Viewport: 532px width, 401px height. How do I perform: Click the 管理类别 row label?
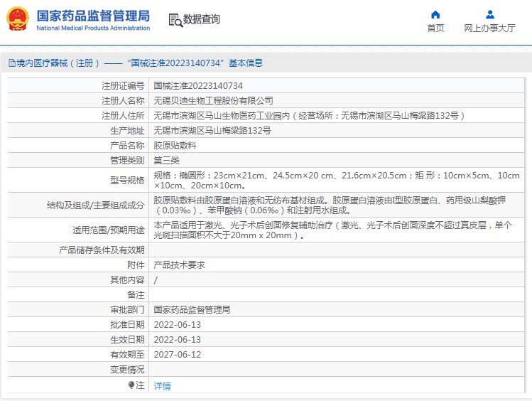pyautogui.click(x=128, y=161)
